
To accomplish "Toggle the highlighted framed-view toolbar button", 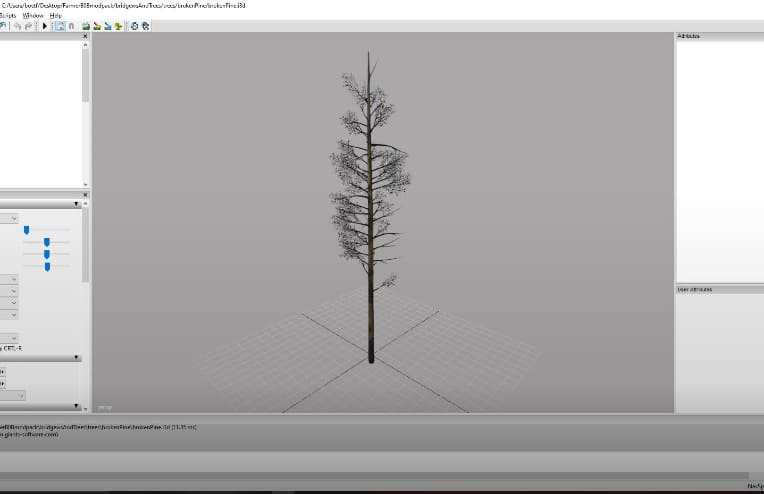I will (x=60, y=26).
